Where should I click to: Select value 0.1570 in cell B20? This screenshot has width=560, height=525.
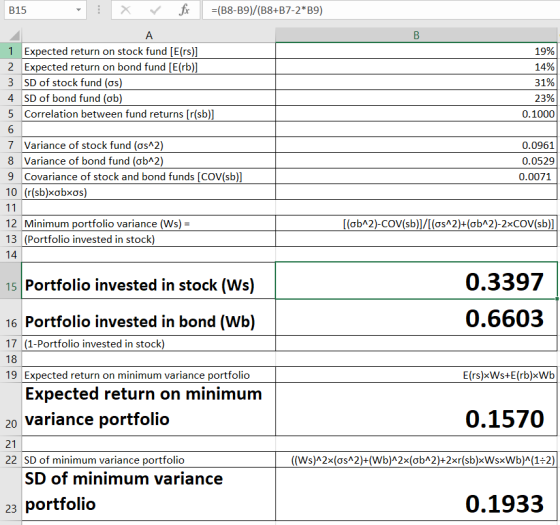(x=416, y=409)
